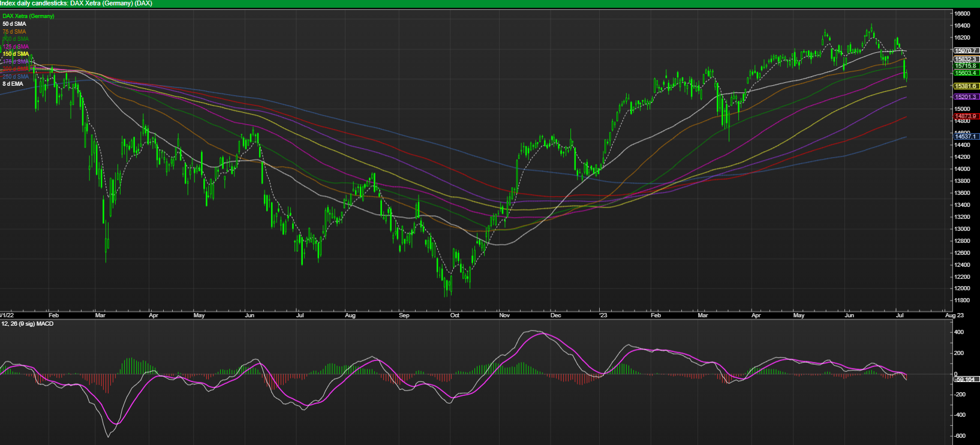Click the '125 d SMA' legend label
Image resolution: width=980 pixels, height=445 pixels.
click(x=16, y=47)
